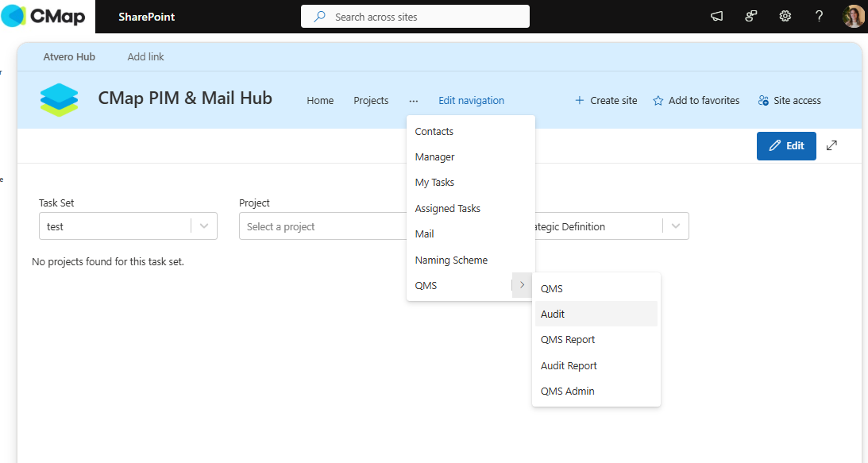The image size is (868, 463).
Task: Open the Settings gear icon
Action: point(785,16)
